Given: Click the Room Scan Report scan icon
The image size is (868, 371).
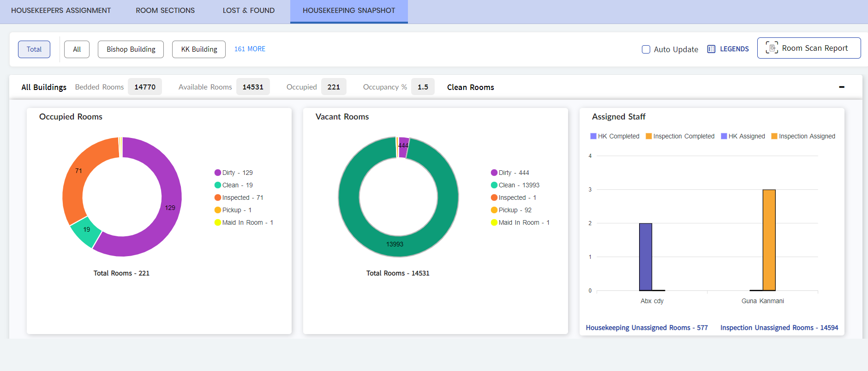Looking at the screenshot, I should tap(772, 48).
